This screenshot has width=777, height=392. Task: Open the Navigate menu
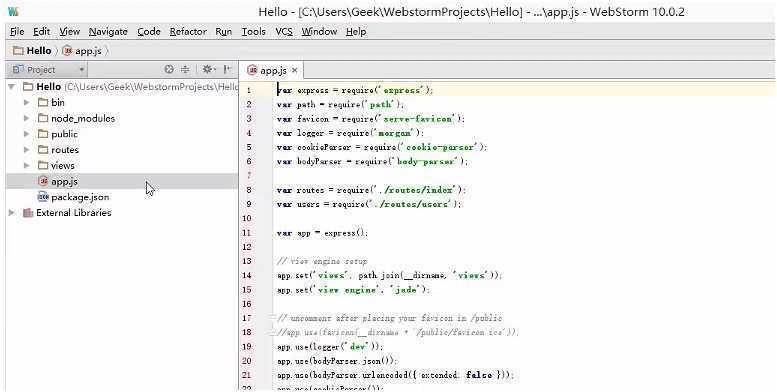[108, 32]
